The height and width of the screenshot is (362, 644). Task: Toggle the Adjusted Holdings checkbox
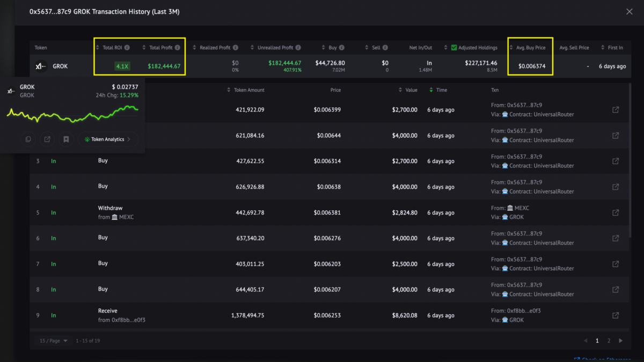[454, 48]
